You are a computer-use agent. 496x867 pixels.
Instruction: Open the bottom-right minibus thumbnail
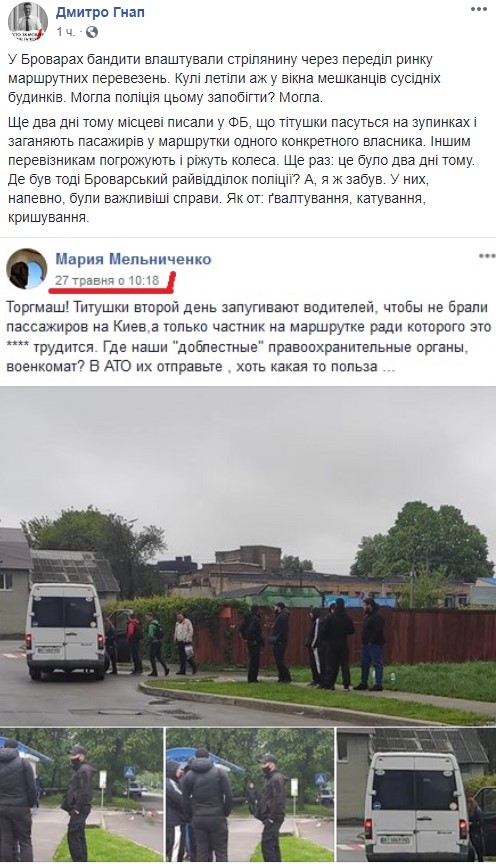pyautogui.click(x=416, y=795)
